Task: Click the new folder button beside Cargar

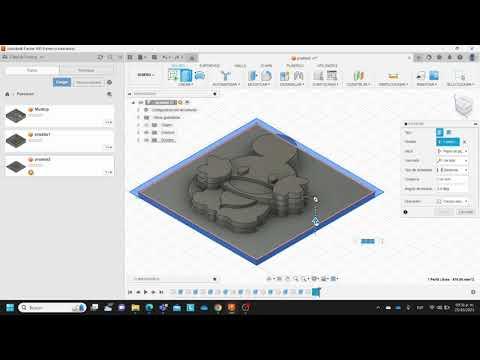Action: click(88, 82)
